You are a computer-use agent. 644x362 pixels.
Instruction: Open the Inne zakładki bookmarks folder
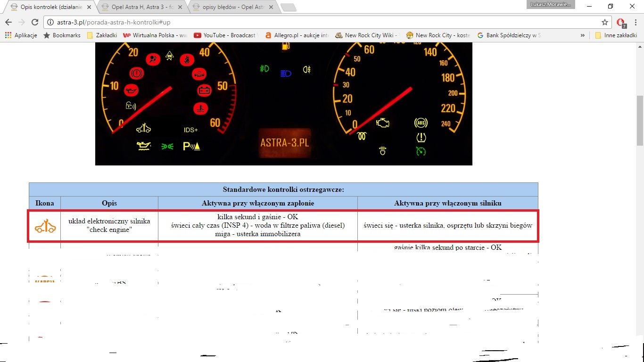[616, 35]
